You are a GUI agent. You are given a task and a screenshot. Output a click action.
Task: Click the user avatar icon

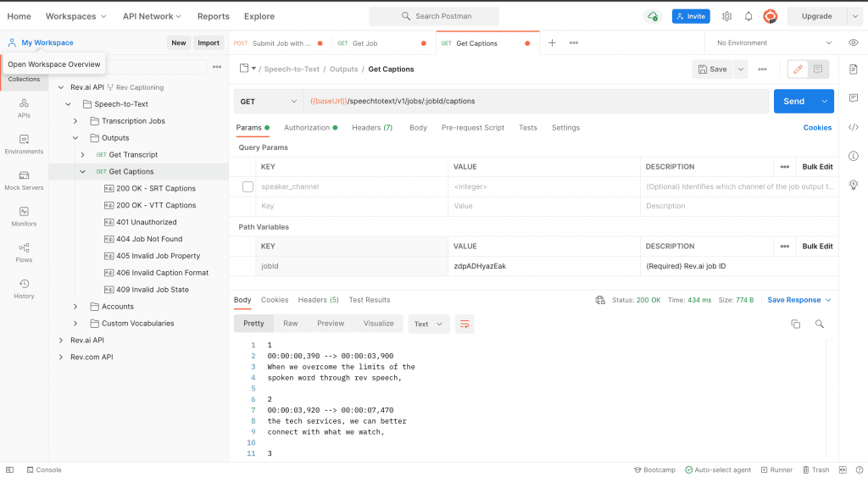coord(770,16)
